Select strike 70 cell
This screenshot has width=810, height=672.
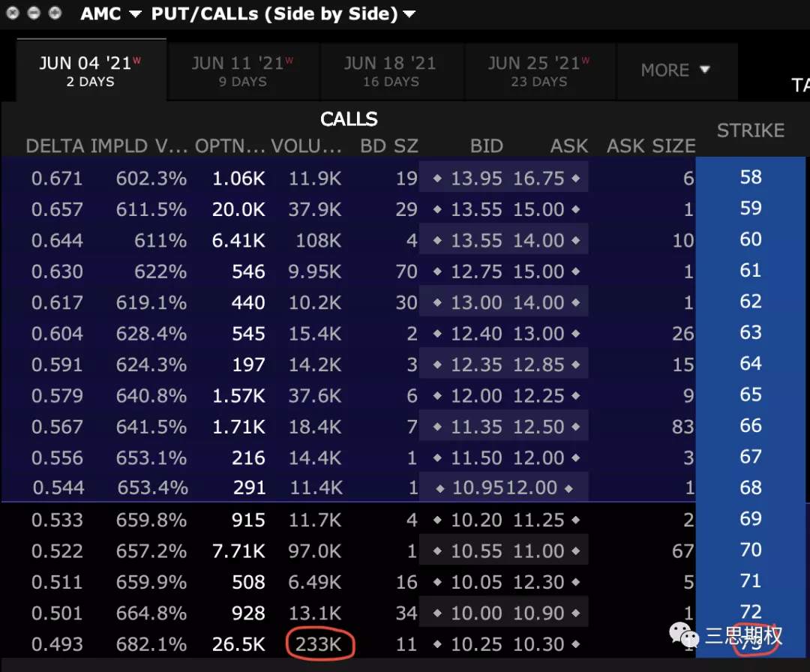click(751, 550)
